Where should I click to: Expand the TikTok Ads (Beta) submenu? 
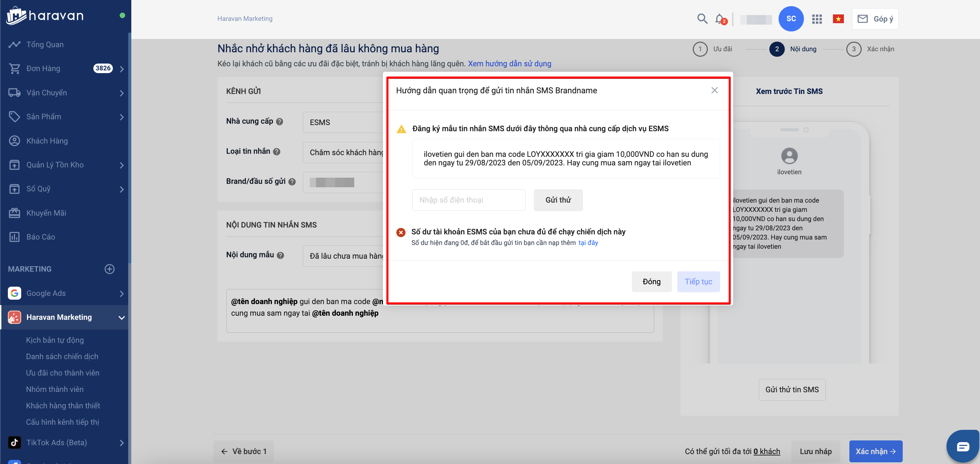122,443
